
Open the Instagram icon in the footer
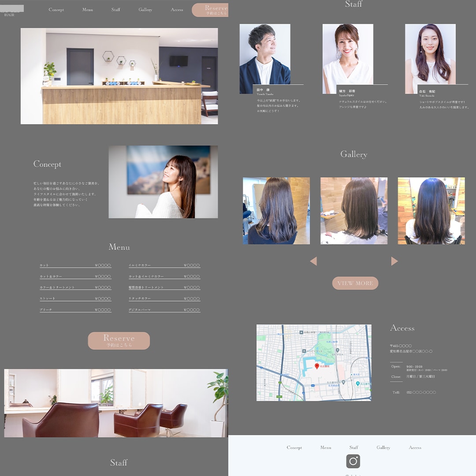click(x=353, y=461)
